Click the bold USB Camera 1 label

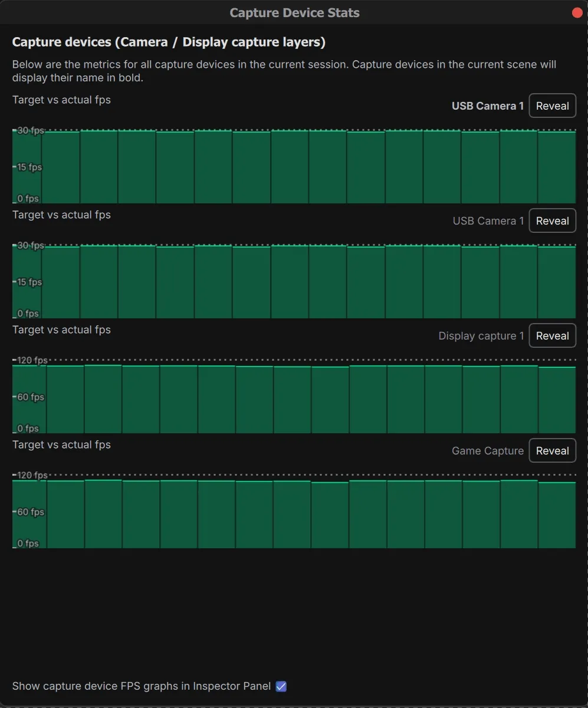(488, 106)
